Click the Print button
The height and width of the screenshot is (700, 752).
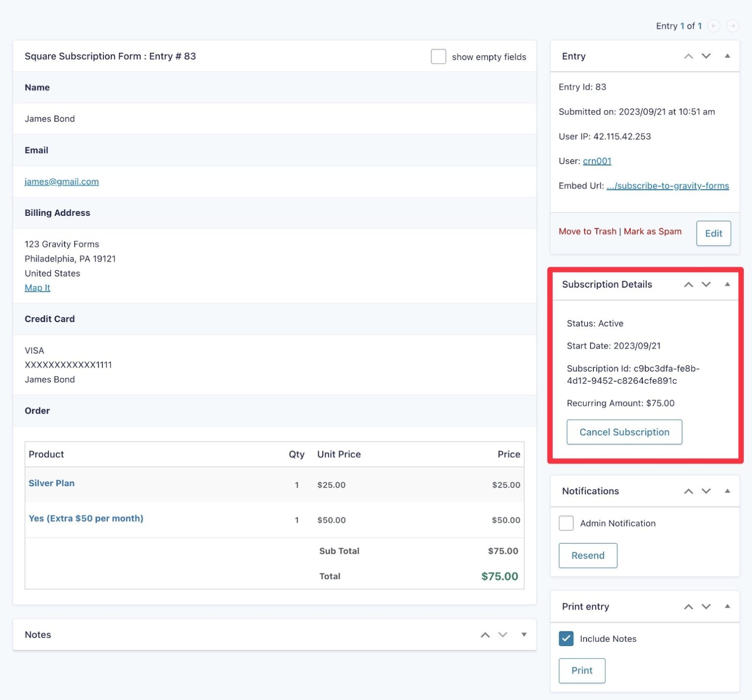click(582, 671)
